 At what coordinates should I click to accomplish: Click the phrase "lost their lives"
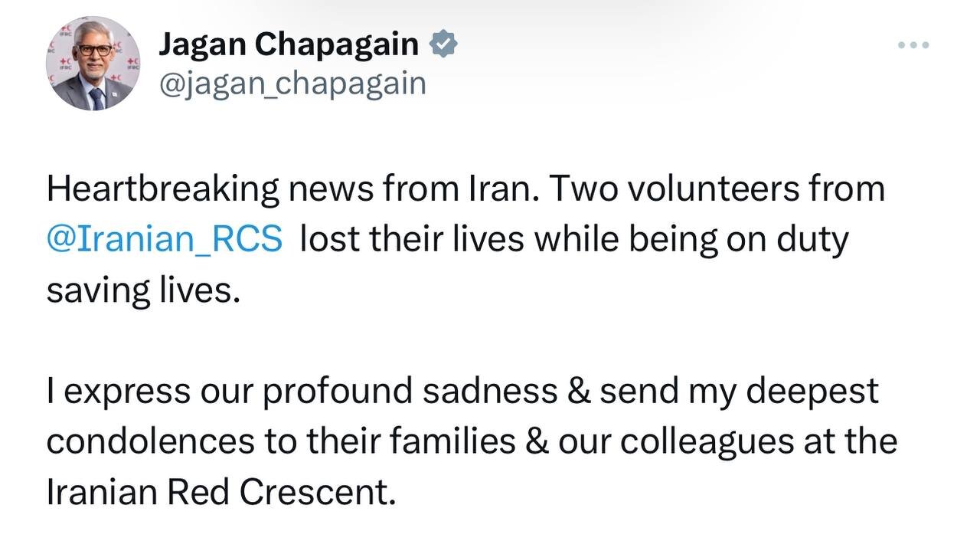point(411,240)
